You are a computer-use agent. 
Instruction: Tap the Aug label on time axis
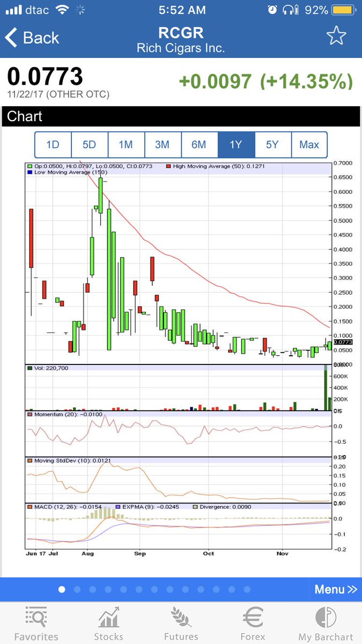click(87, 553)
